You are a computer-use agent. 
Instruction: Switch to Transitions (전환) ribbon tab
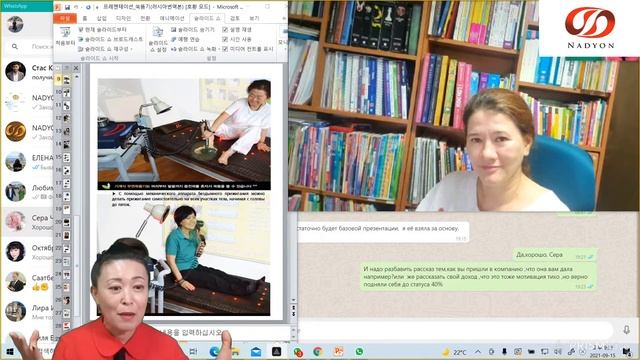point(145,18)
